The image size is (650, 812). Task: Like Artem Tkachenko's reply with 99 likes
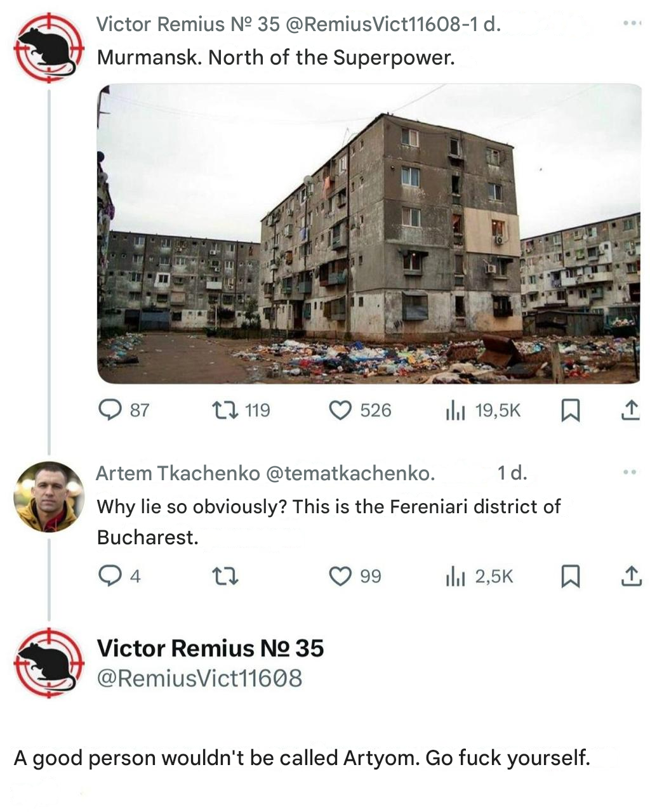click(x=355, y=576)
